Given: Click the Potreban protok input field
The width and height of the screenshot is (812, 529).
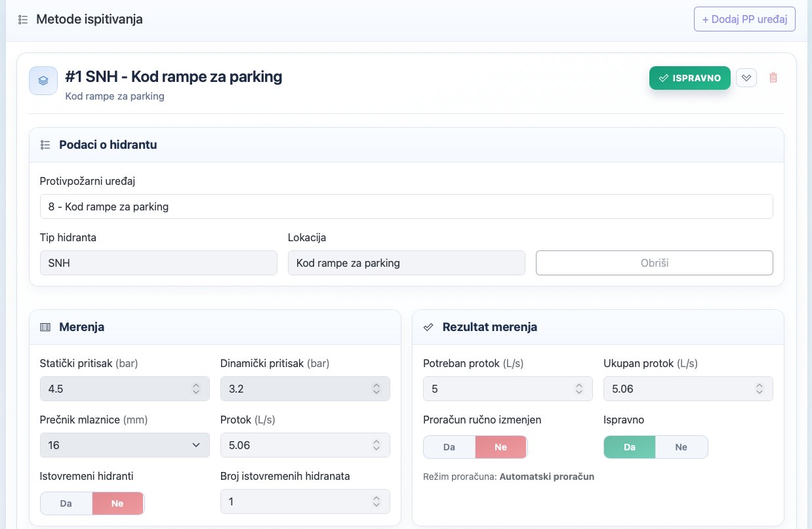Looking at the screenshot, I should [498, 389].
